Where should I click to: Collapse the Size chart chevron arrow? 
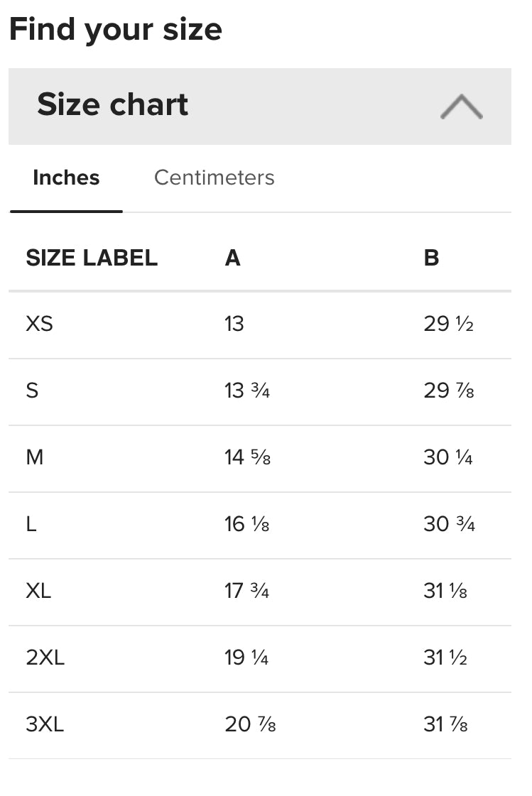pos(461,107)
